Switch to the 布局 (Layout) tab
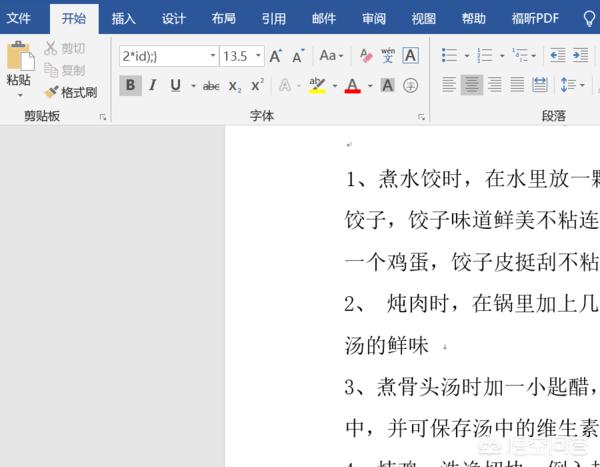This screenshot has width=600, height=467. (223, 18)
